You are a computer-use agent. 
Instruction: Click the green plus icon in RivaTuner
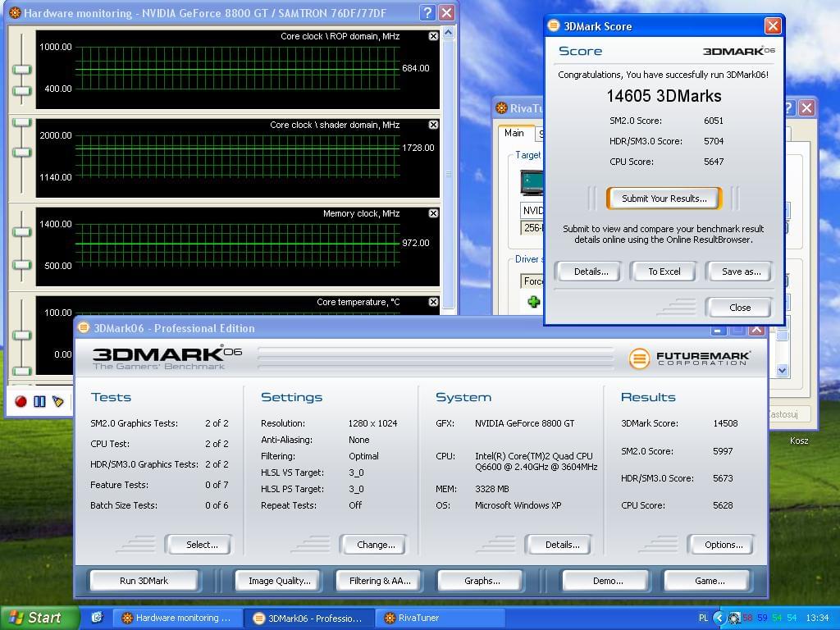point(533,302)
